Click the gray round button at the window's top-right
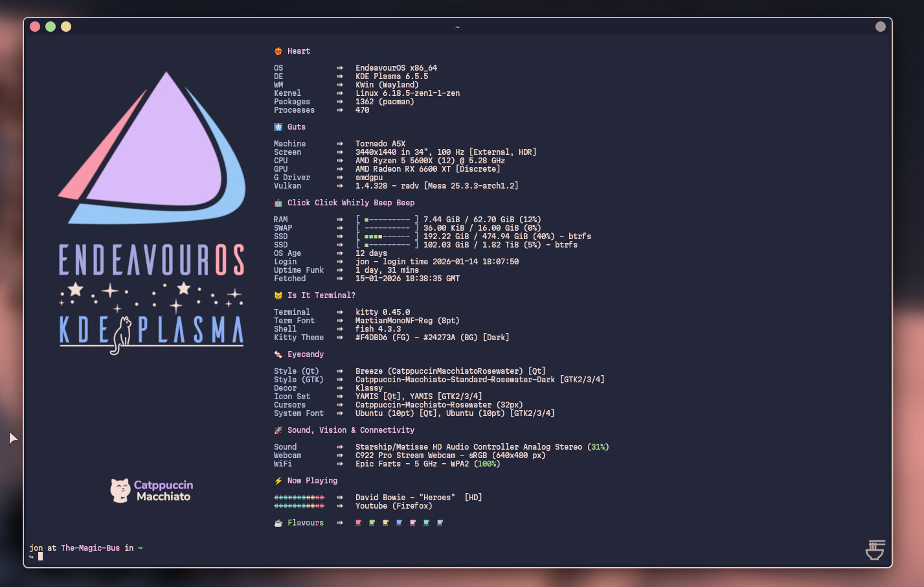The width and height of the screenshot is (924, 587). click(880, 27)
